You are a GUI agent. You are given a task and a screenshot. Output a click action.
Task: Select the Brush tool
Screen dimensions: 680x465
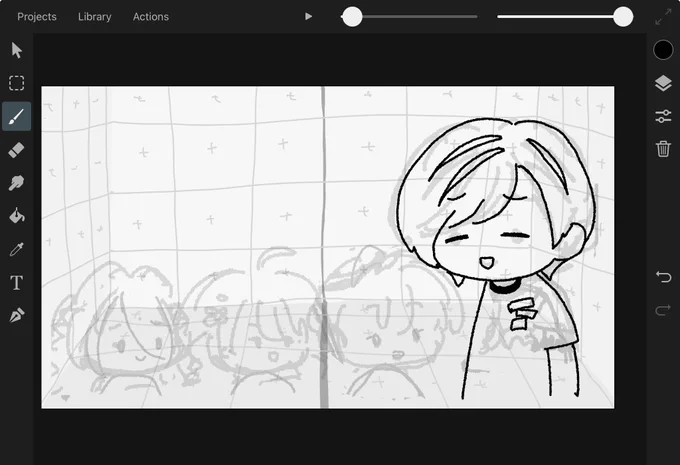[x=16, y=116]
